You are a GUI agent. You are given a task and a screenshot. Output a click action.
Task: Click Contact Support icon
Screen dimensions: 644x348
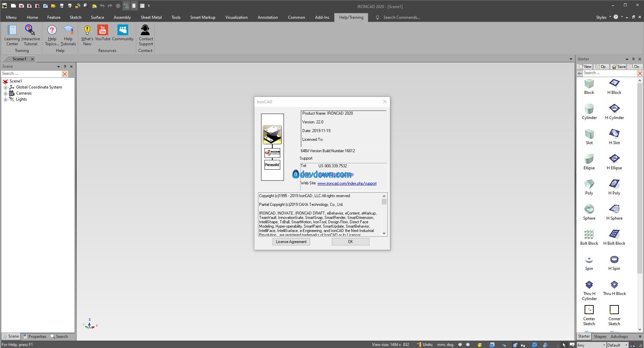[x=146, y=35]
